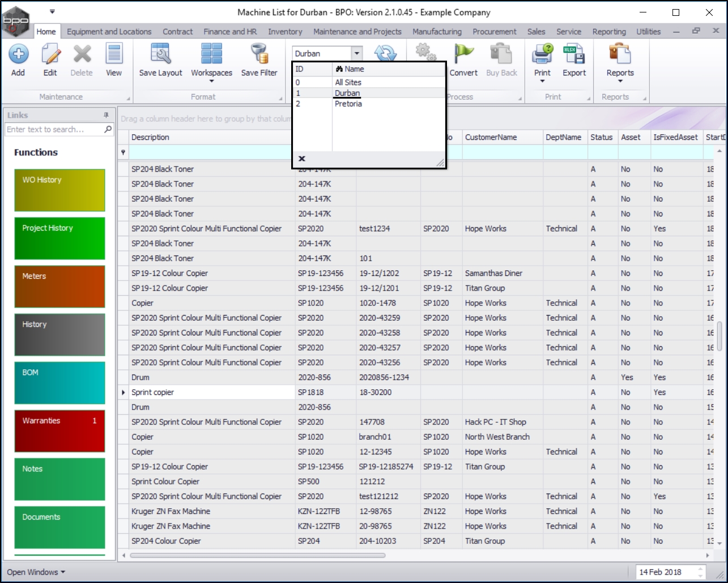The width and height of the screenshot is (728, 583).
Task: Switch to the Inventory tab
Action: (285, 32)
